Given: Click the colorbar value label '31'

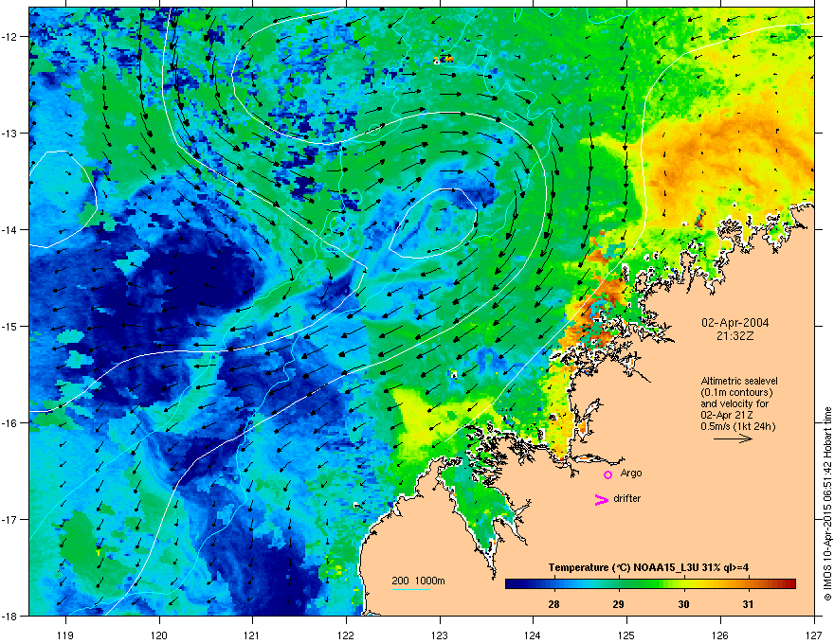Looking at the screenshot, I should (x=749, y=604).
